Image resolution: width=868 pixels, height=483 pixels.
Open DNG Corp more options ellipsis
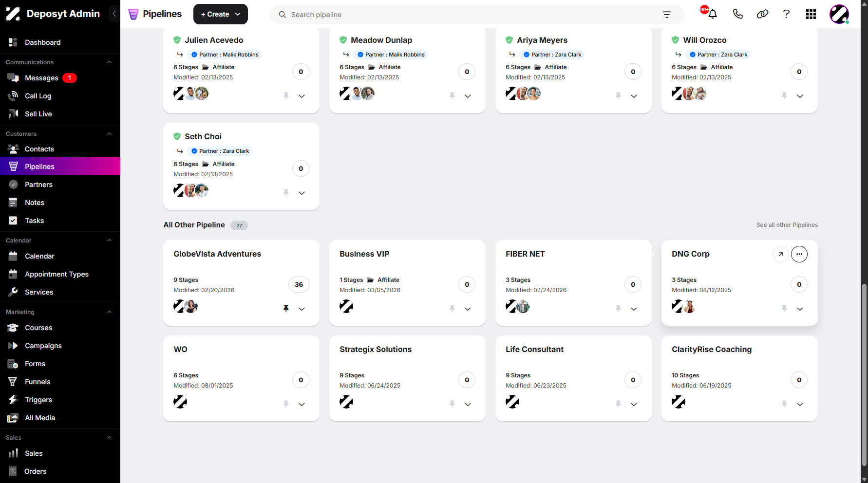[799, 254]
